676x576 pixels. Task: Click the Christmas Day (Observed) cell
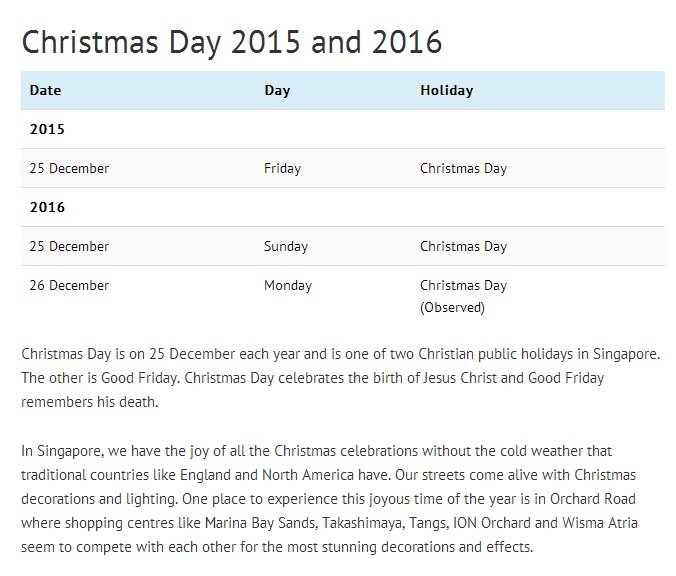pos(463,296)
